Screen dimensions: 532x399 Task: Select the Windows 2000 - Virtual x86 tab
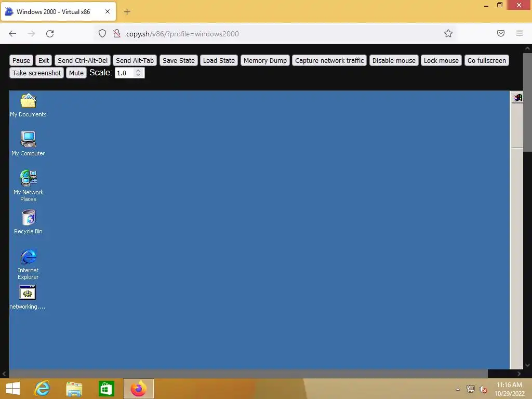(x=58, y=11)
